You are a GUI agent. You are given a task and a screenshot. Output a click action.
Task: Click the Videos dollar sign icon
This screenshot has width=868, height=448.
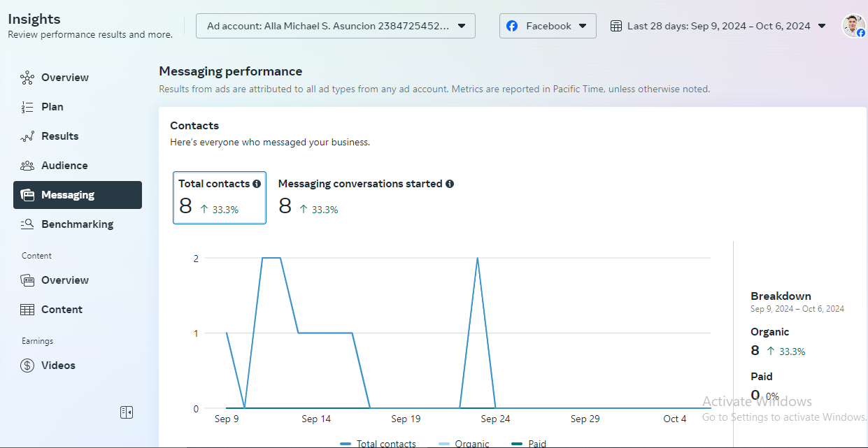[27, 366]
